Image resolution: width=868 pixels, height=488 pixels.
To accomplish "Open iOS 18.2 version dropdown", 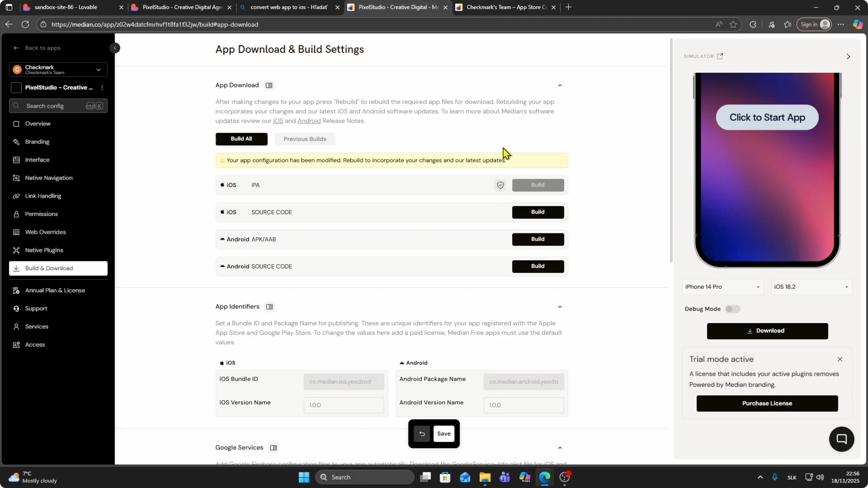I will (x=811, y=287).
